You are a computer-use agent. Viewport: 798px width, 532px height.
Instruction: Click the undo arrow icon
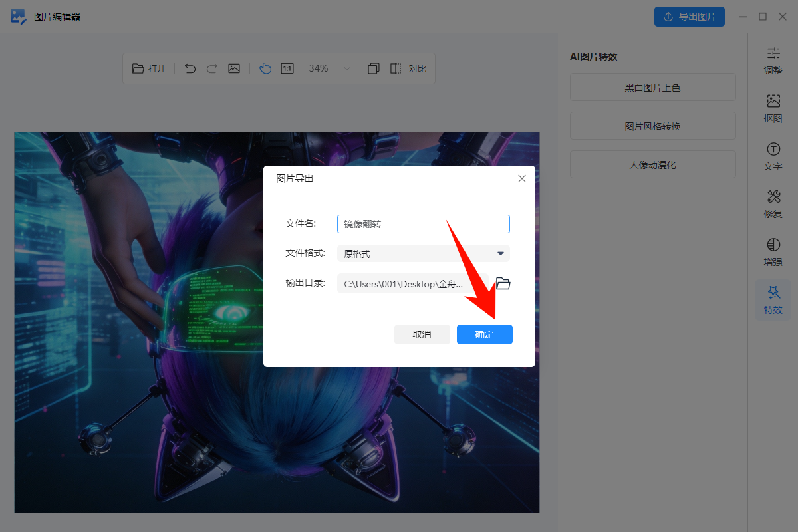tap(190, 68)
